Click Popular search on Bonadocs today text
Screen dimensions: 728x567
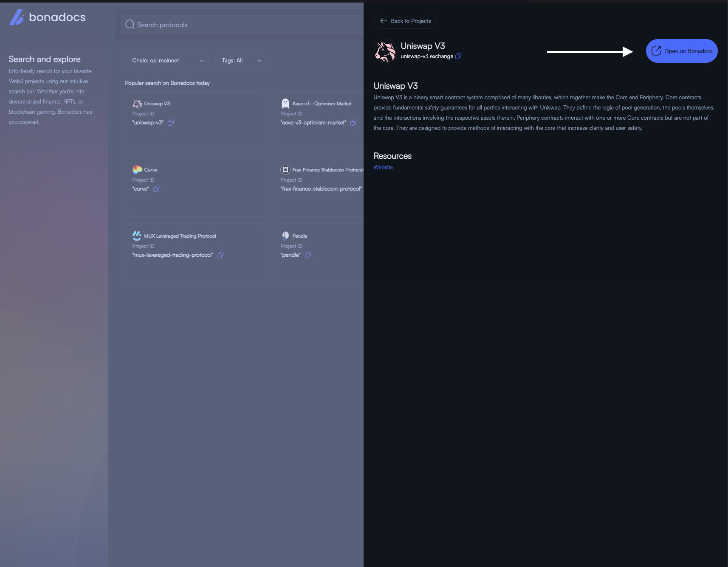pos(167,83)
